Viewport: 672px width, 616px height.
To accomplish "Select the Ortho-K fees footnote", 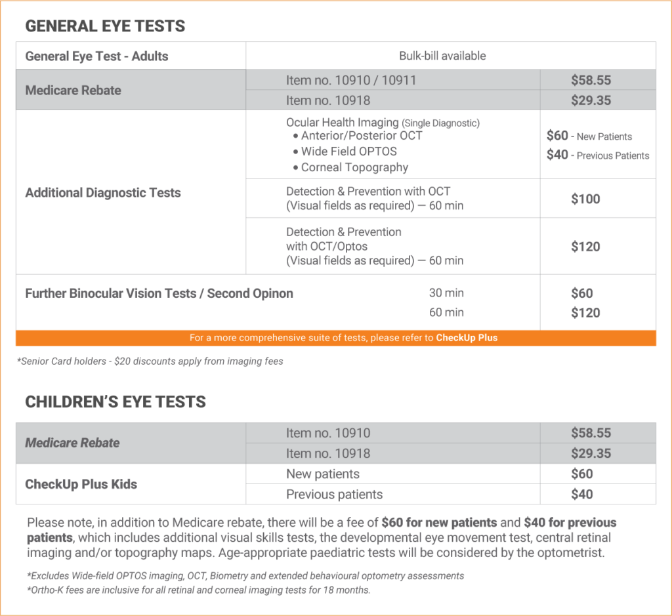I will [x=199, y=590].
